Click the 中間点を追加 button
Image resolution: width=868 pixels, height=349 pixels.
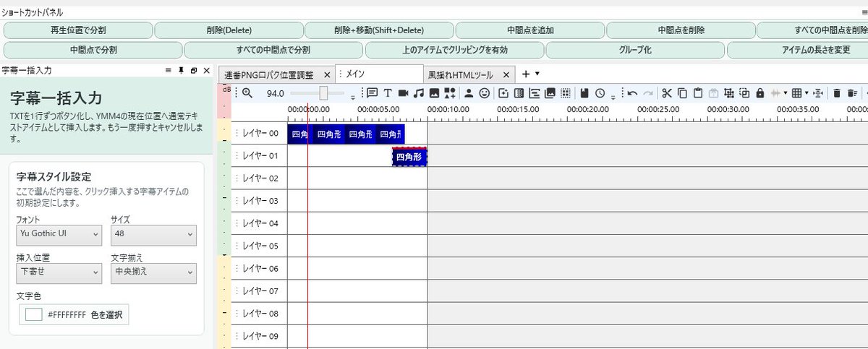[530, 30]
